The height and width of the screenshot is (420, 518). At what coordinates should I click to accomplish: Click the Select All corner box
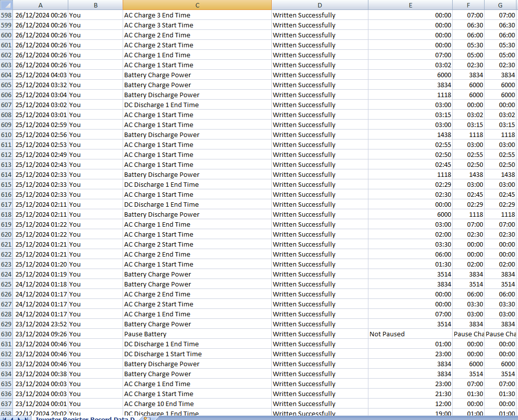tap(6, 5)
